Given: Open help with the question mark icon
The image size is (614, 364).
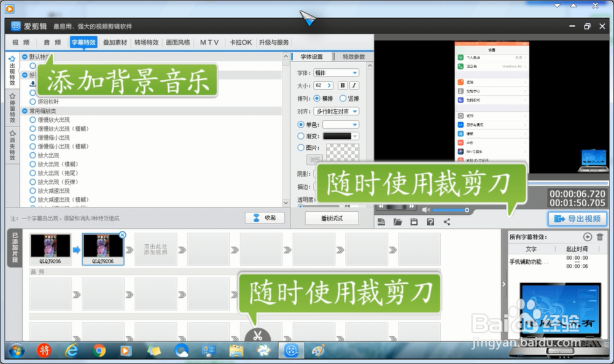Looking at the screenshot, I should 430,222.
